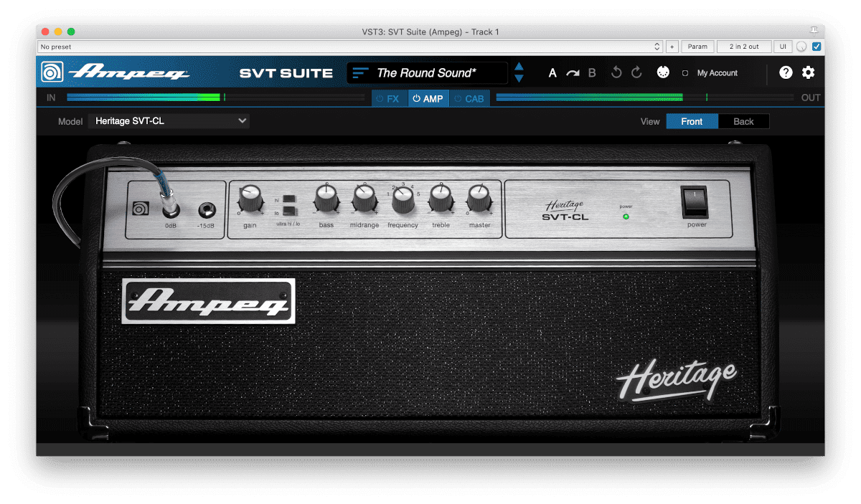The height and width of the screenshot is (504, 861).
Task: Click the frequency selector knob
Action: (x=403, y=201)
